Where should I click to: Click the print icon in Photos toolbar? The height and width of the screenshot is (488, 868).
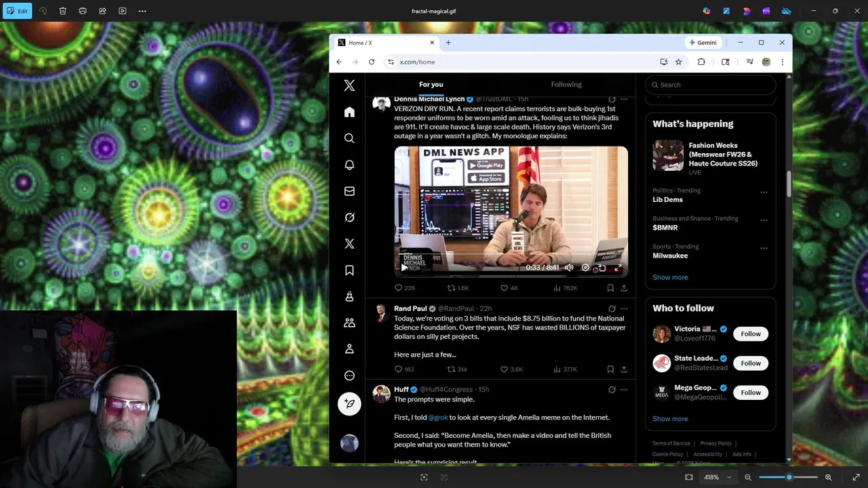[83, 11]
